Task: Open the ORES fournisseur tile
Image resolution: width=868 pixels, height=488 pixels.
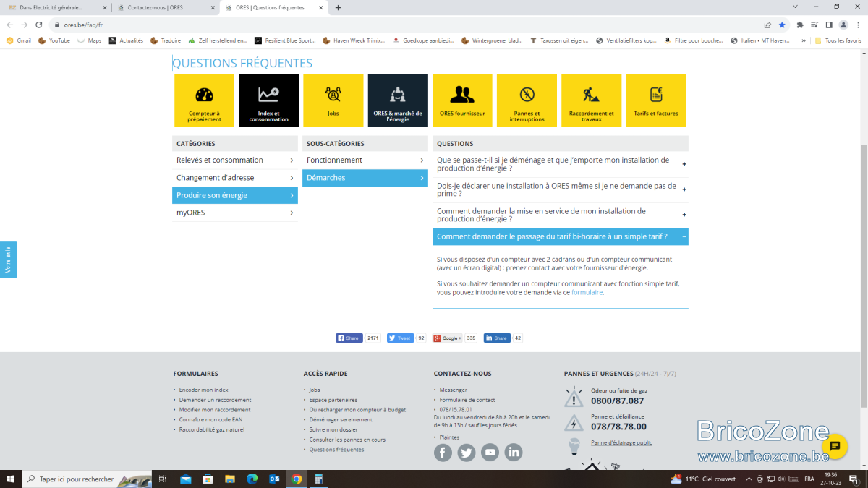Action: pyautogui.click(x=462, y=100)
